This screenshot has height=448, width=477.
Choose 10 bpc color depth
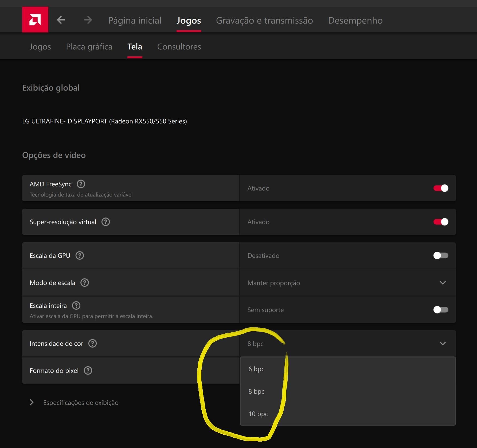click(347, 414)
